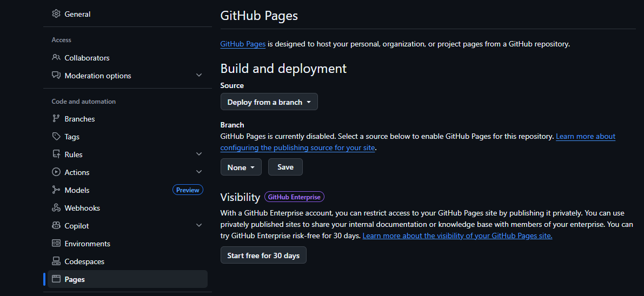Click the Source label

232,85
